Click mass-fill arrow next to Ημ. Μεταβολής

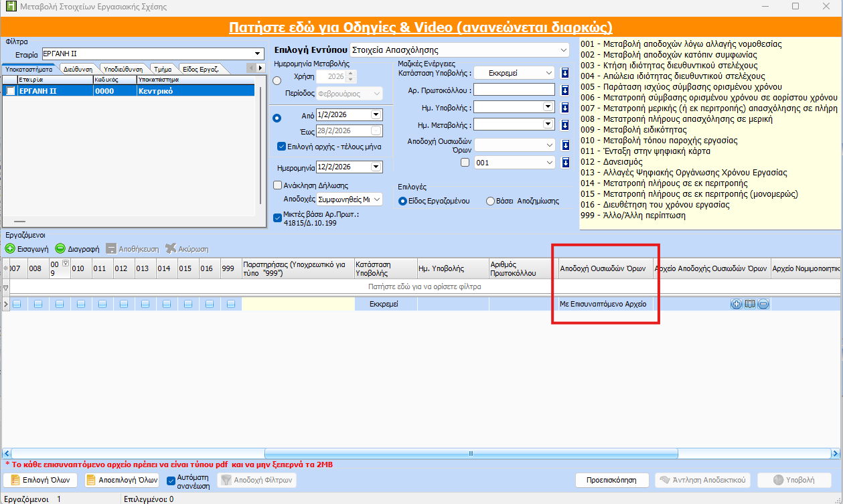coord(564,124)
